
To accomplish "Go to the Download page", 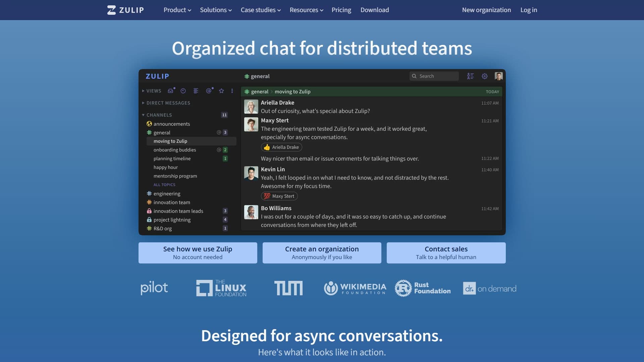I will 375,10.
